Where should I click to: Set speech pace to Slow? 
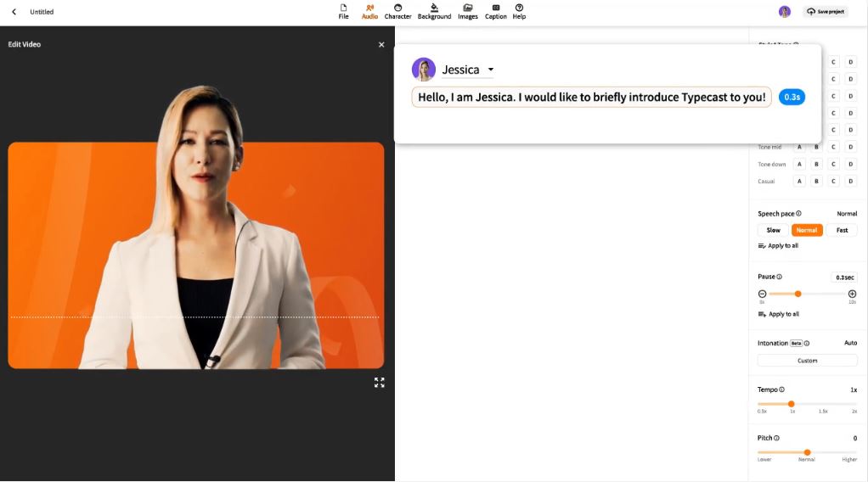coord(774,230)
